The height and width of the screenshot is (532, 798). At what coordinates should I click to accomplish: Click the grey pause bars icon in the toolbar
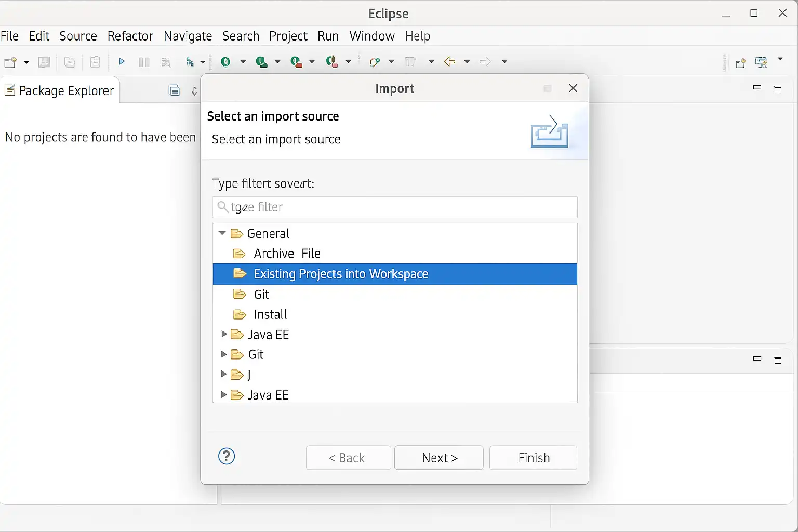[x=144, y=62]
